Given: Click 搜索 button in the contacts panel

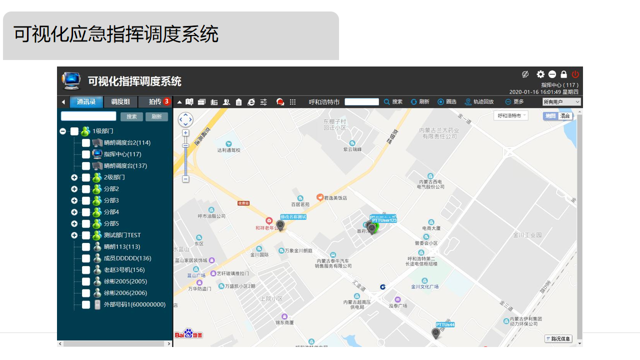Looking at the screenshot, I should 131,116.
